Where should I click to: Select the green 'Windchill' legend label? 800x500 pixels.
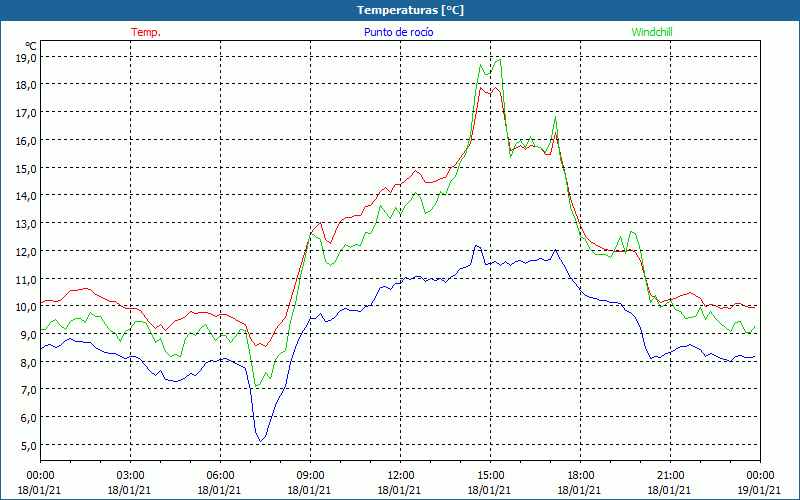point(652,32)
